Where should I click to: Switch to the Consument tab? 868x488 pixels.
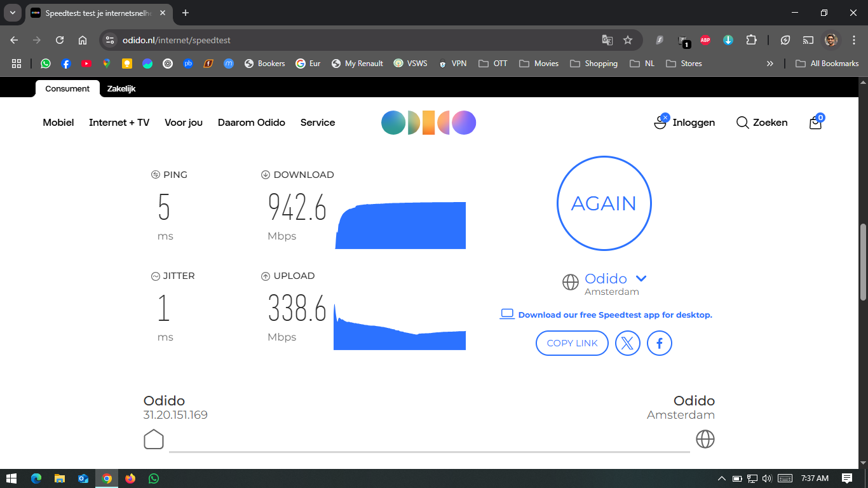67,88
